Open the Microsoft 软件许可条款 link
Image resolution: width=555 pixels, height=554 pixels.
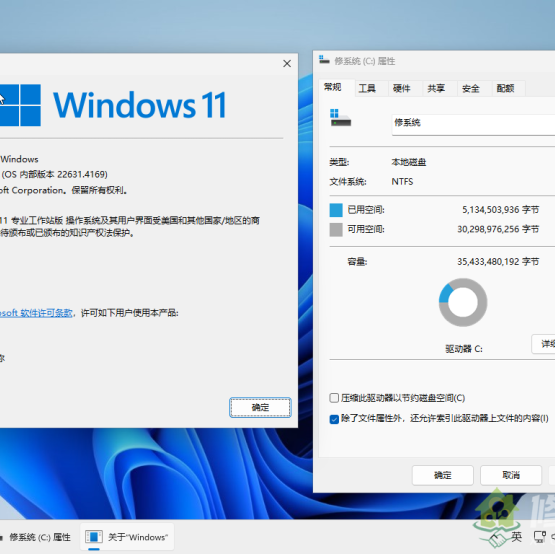[36, 313]
